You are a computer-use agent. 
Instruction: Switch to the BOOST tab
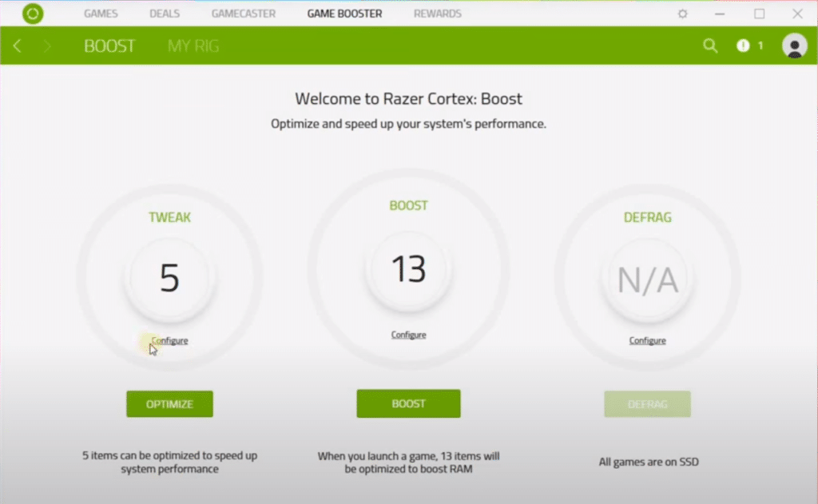point(109,46)
